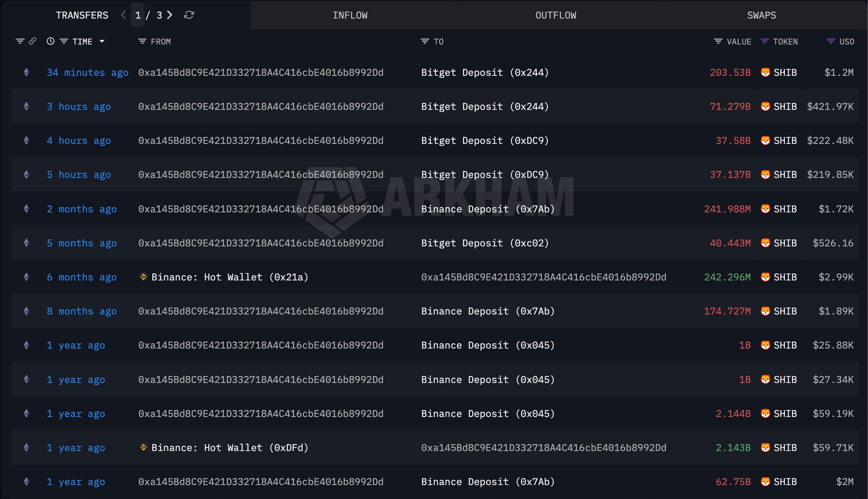Go to next transfers page arrow
Viewport: 868px width, 499px height.
[170, 15]
